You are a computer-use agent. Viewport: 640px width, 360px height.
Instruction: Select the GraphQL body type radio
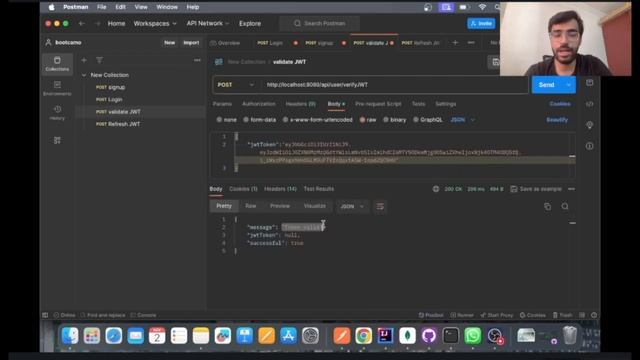pos(416,120)
